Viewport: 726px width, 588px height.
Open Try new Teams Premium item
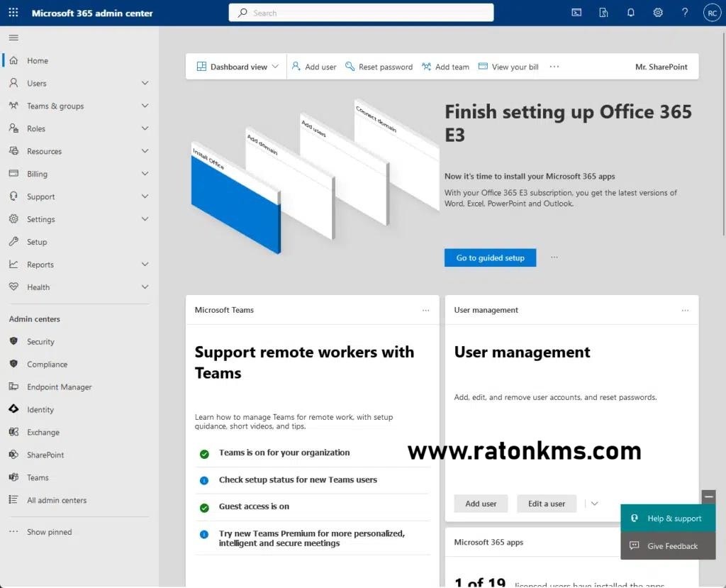(313, 538)
